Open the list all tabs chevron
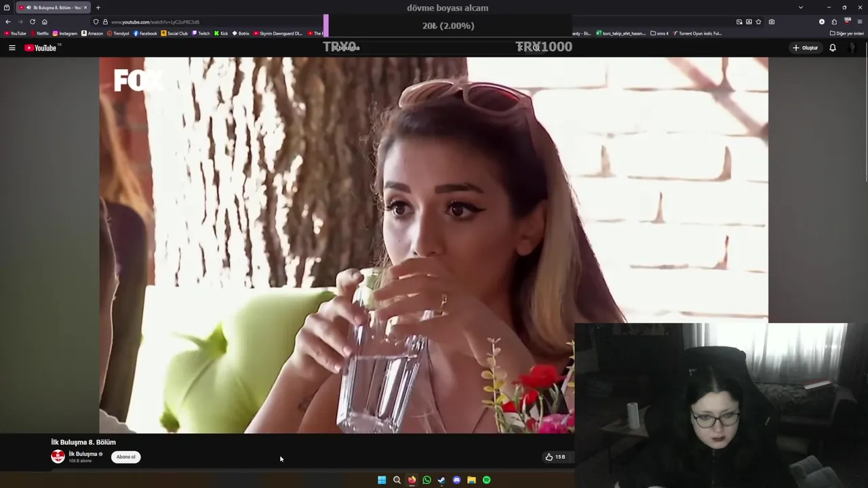This screenshot has width=868, height=488. [800, 7]
